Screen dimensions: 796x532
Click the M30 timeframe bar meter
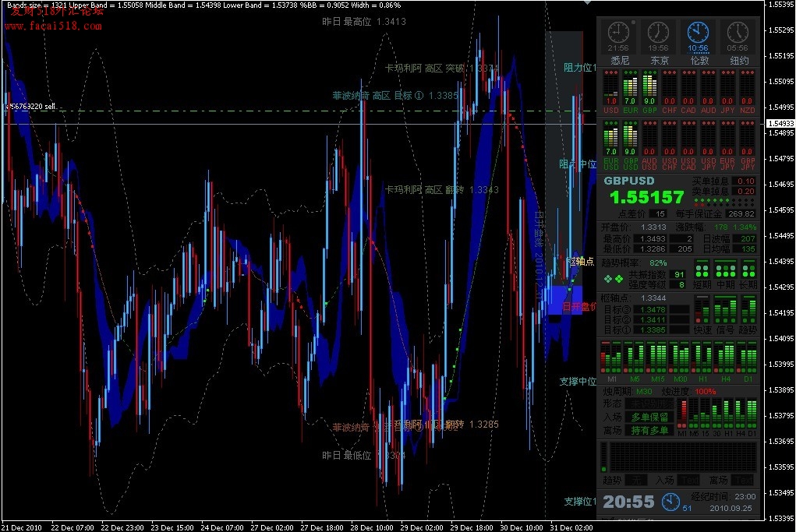[x=680, y=358]
